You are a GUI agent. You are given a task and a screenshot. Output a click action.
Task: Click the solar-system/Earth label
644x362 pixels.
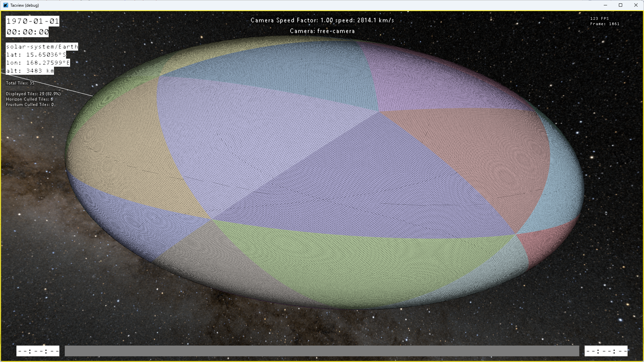tap(42, 47)
